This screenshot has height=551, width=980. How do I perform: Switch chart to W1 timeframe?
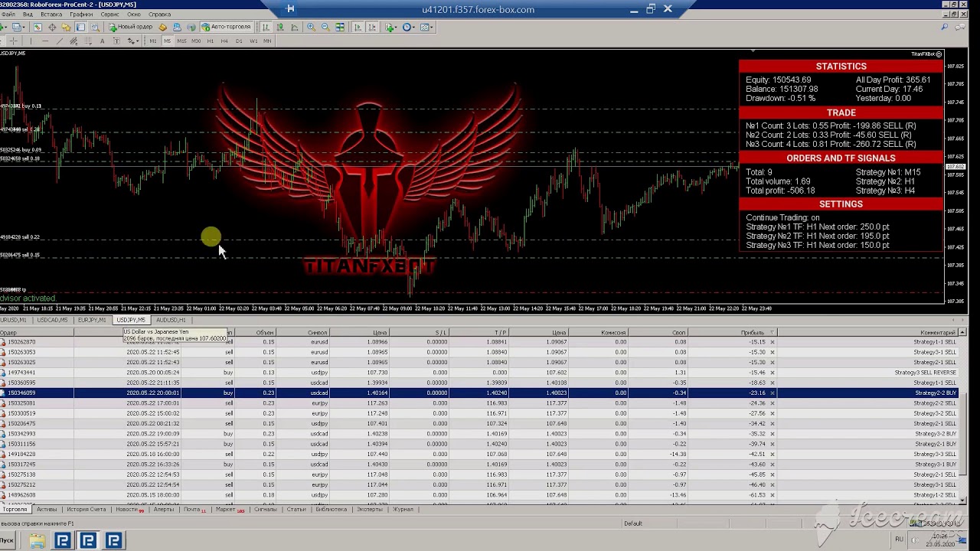(253, 41)
